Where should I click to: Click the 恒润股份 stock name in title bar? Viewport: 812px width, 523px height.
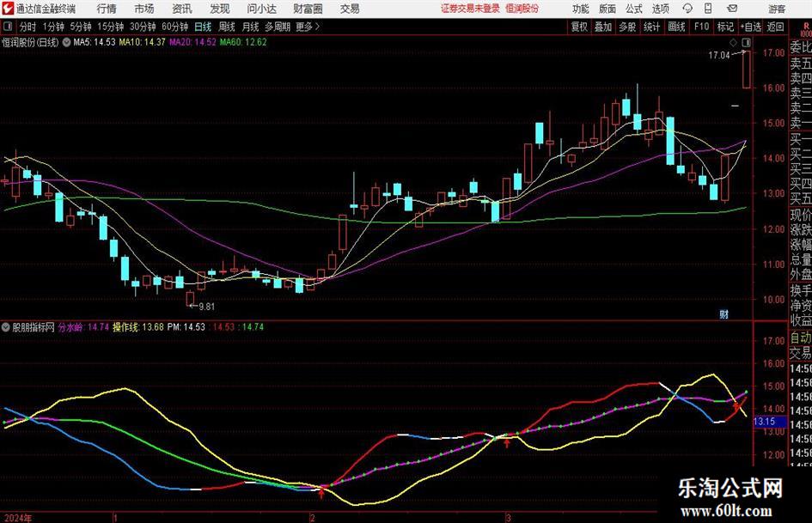click(522, 9)
